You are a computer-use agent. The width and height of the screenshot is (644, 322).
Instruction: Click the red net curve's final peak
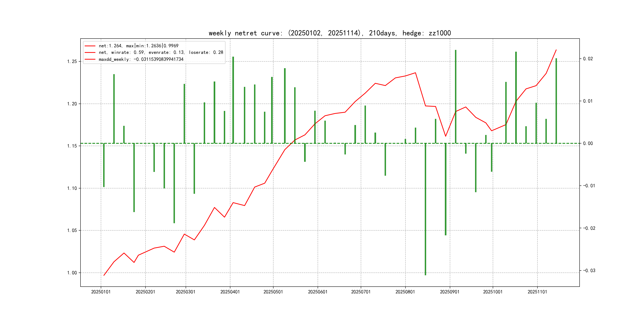[x=556, y=50]
